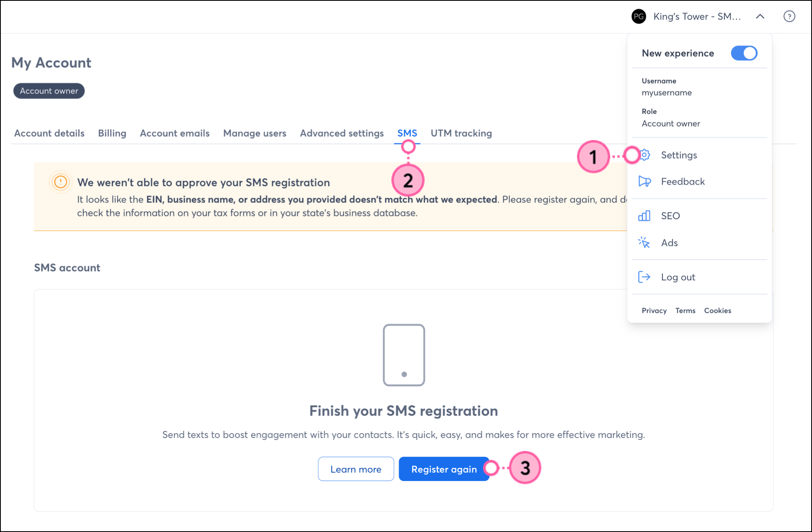Click the SEO bar chart icon
Screen dimensions: 812x532
[x=644, y=216]
